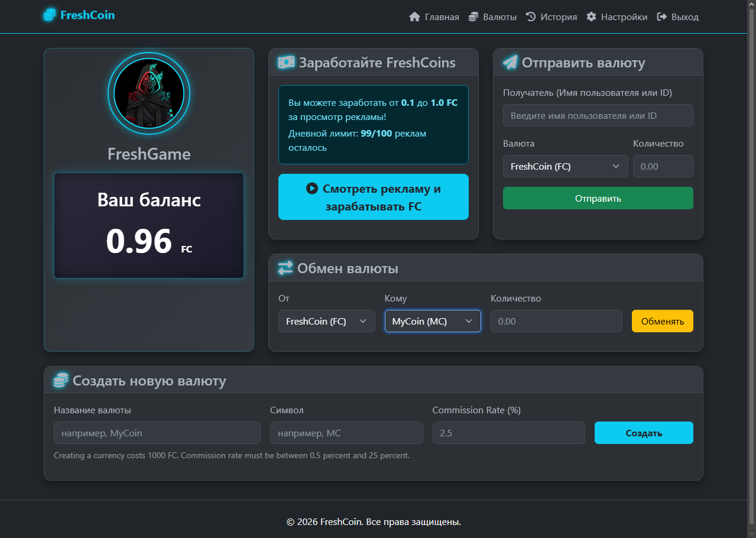Click the money icon beside Заработайте FreshCoins
Image resolution: width=756 pixels, height=538 pixels.
coord(285,61)
